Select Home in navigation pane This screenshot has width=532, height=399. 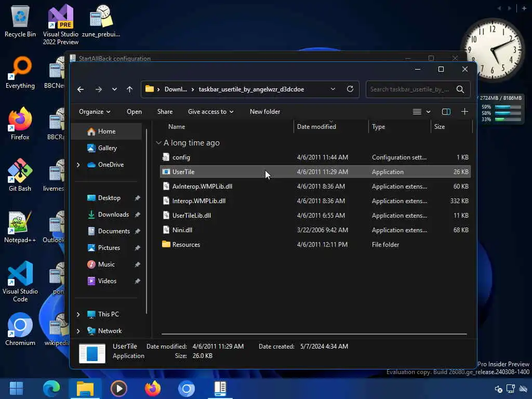coord(106,131)
